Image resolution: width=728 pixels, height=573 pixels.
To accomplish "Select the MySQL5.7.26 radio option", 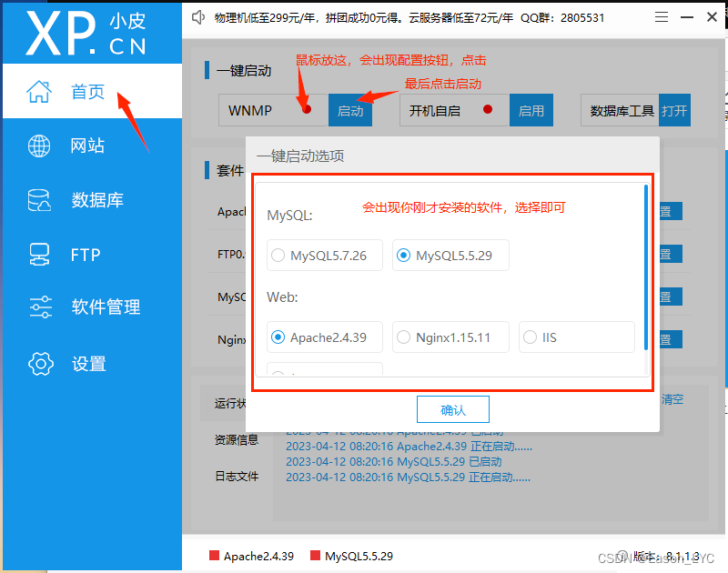I will pos(325,256).
